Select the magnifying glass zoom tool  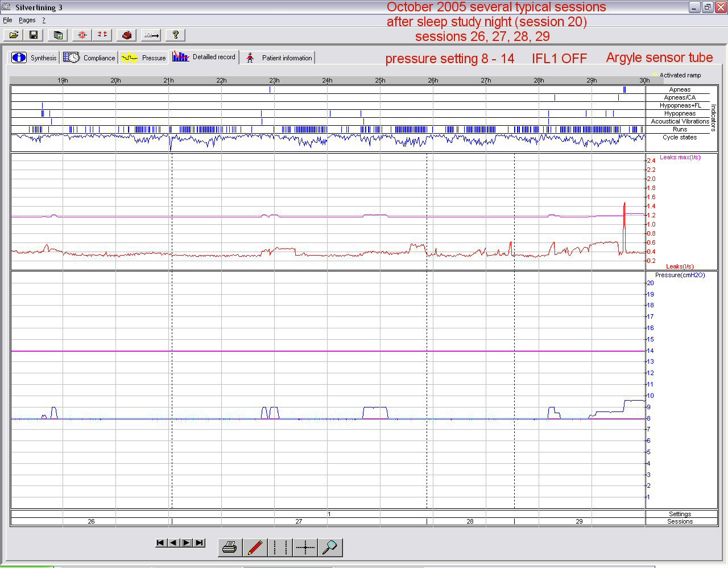click(330, 548)
